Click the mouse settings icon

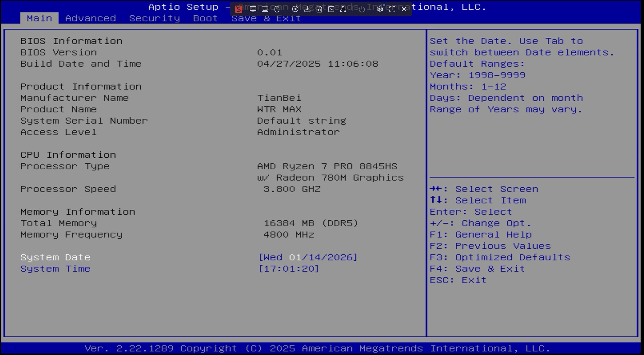277,9
